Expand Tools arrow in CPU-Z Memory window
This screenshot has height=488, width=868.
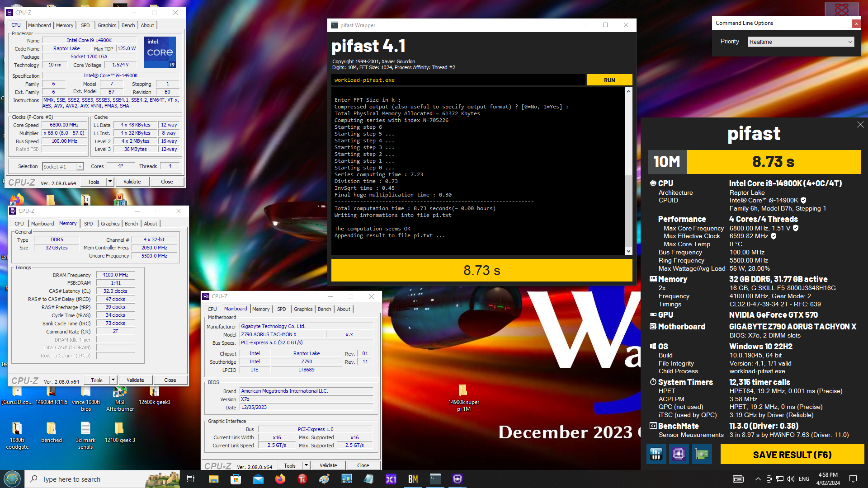pyautogui.click(x=113, y=380)
